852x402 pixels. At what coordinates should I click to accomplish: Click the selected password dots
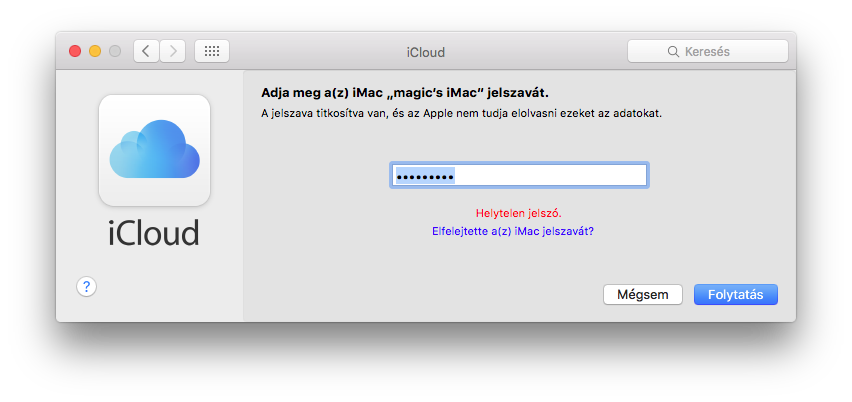pos(425,176)
